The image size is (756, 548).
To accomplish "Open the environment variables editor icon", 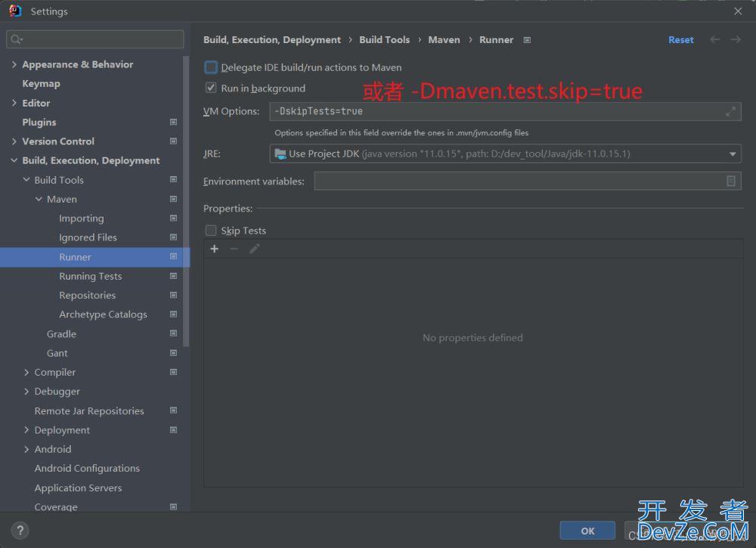I will pyautogui.click(x=731, y=181).
